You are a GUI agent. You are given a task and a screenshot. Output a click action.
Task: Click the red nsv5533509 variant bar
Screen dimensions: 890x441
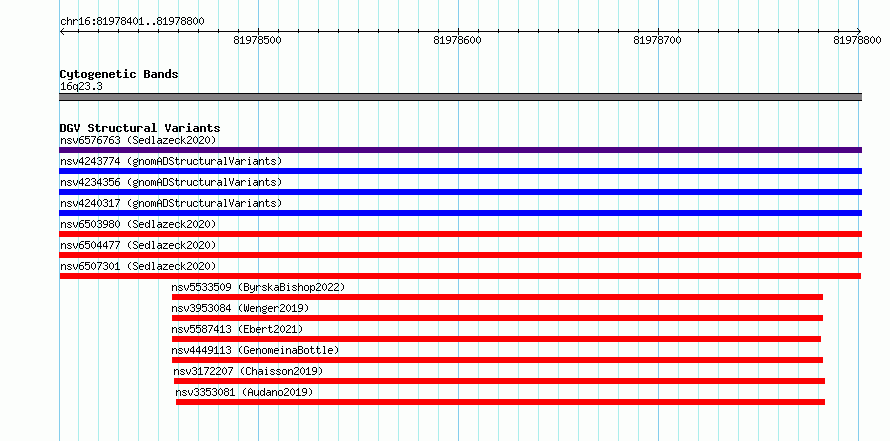pos(497,297)
